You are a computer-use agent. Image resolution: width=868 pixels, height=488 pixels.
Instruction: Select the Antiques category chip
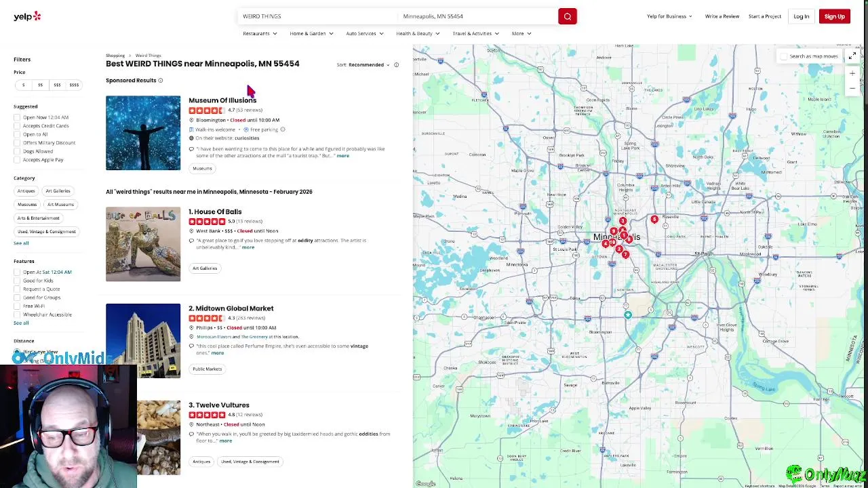(x=26, y=191)
